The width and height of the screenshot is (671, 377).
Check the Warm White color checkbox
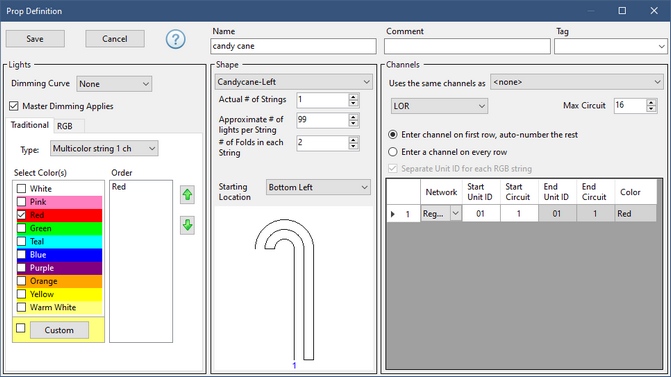tap(21, 307)
